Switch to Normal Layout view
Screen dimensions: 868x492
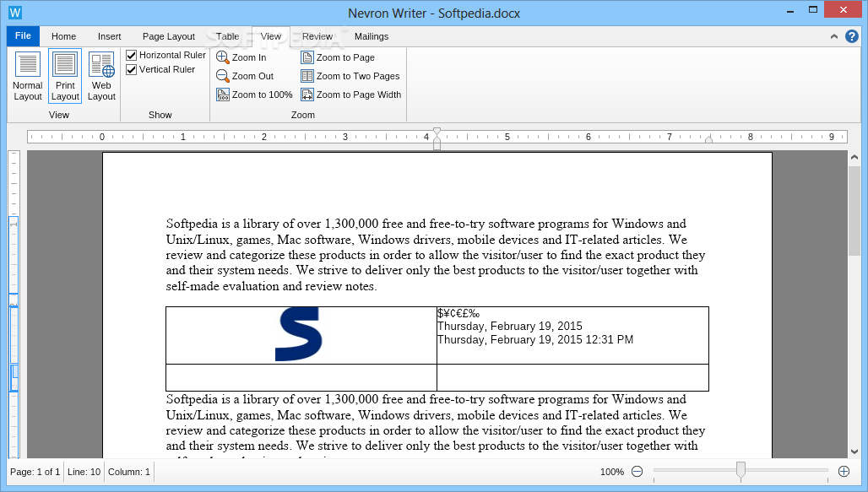tap(28, 76)
